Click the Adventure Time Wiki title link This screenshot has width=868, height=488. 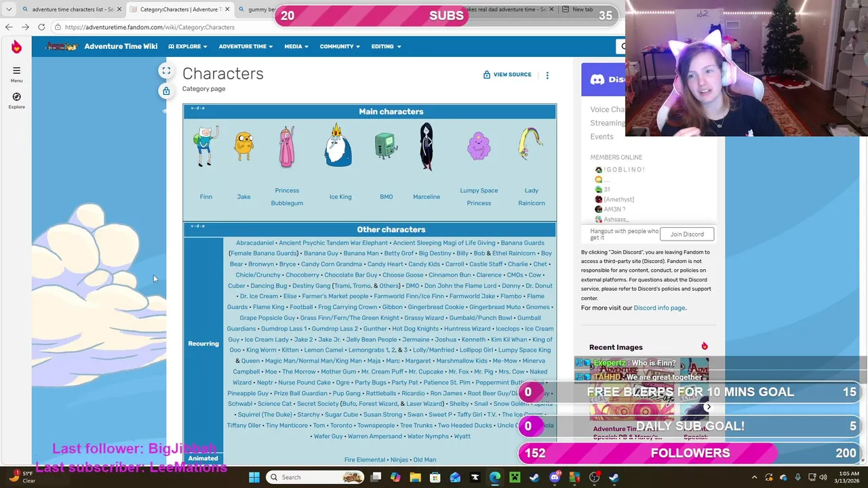[x=121, y=46]
